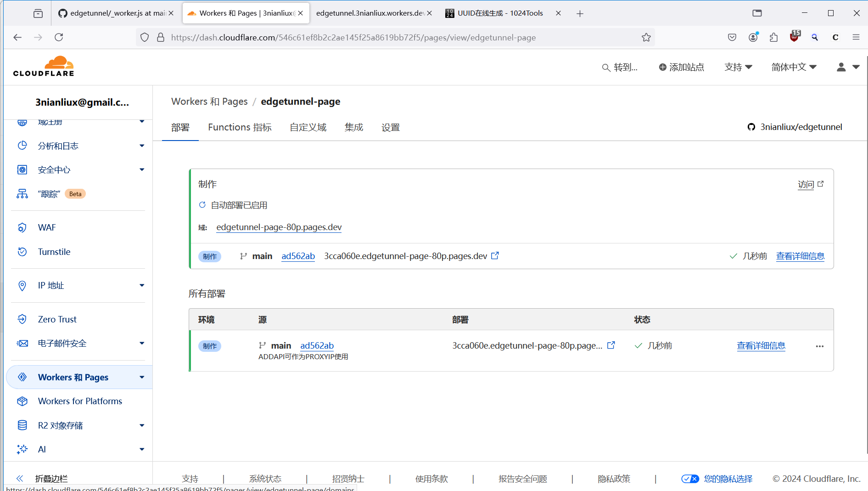Reload the page in the browser
This screenshot has width=868, height=491.
(x=59, y=37)
